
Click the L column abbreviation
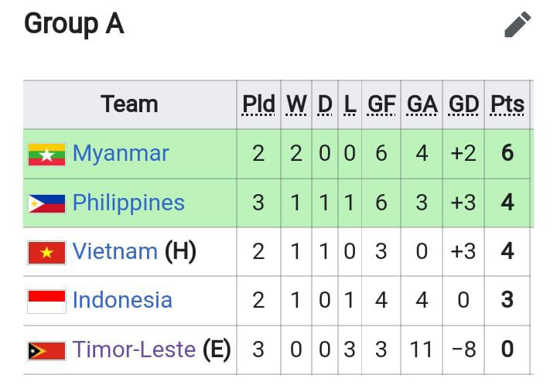350,104
